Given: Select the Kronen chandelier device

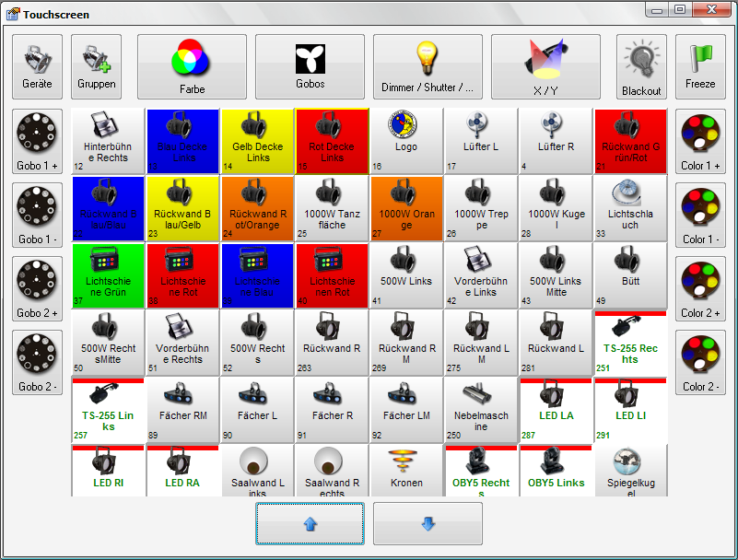Looking at the screenshot, I should coord(405,472).
